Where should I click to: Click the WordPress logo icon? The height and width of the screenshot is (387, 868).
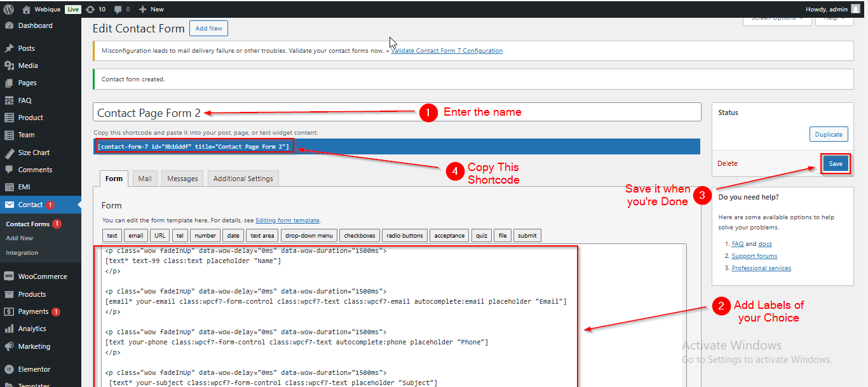pyautogui.click(x=9, y=9)
